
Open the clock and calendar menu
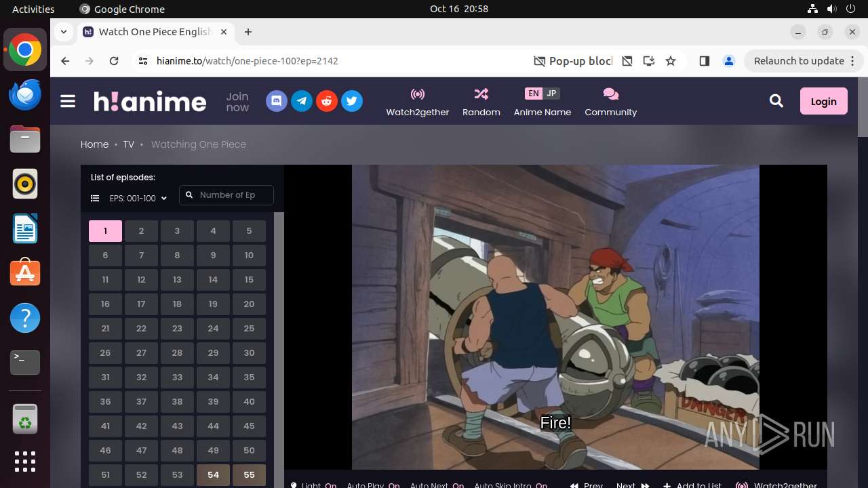(459, 9)
